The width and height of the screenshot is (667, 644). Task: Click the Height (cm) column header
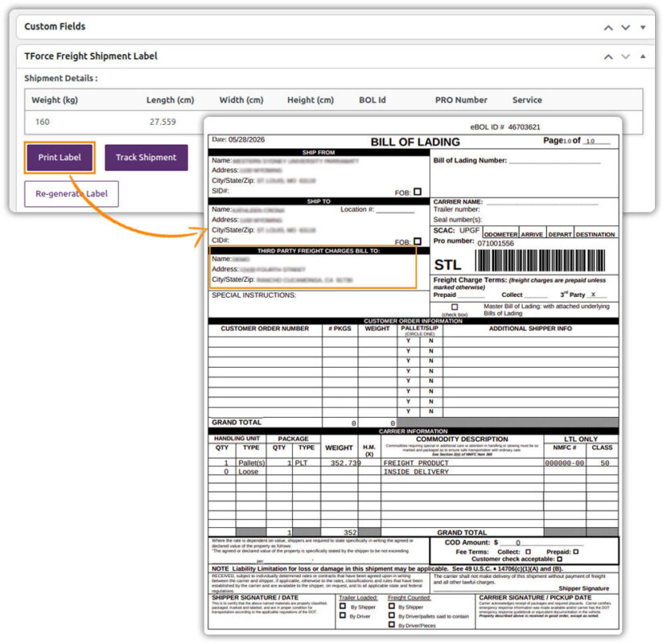[x=311, y=100]
